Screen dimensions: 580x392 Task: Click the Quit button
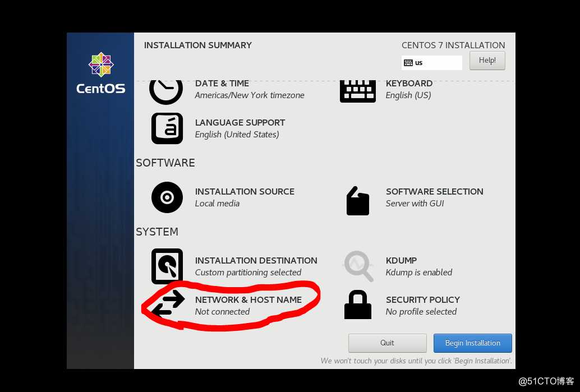tap(387, 343)
